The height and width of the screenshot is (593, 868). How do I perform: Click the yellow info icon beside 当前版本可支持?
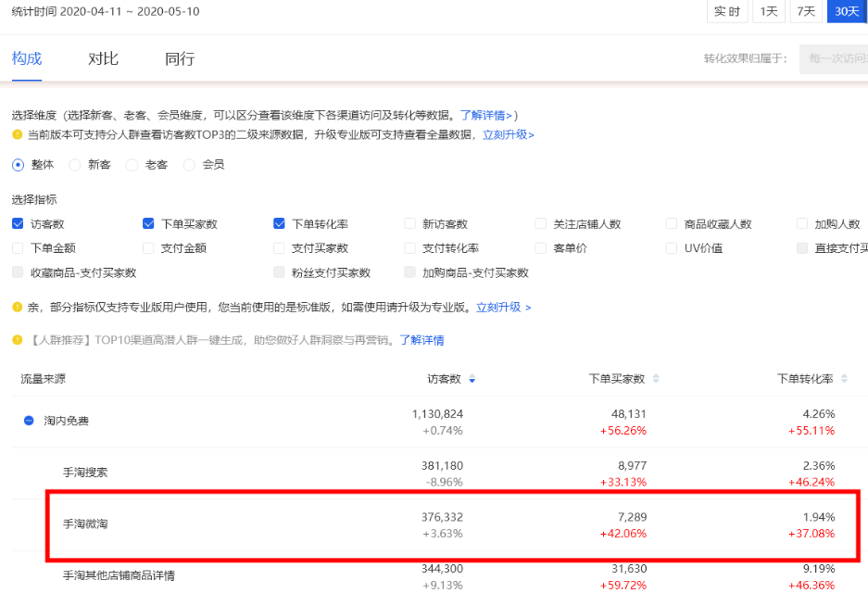tap(18, 134)
